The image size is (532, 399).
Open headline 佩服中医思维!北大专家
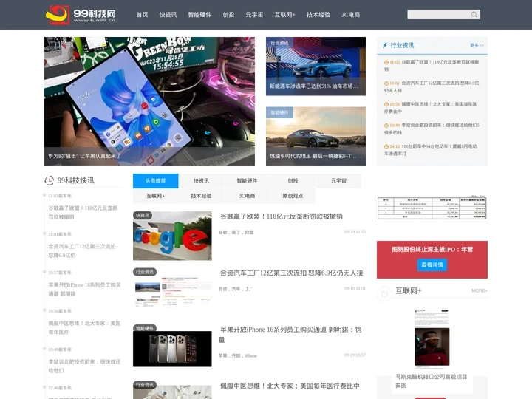[x=290, y=386]
